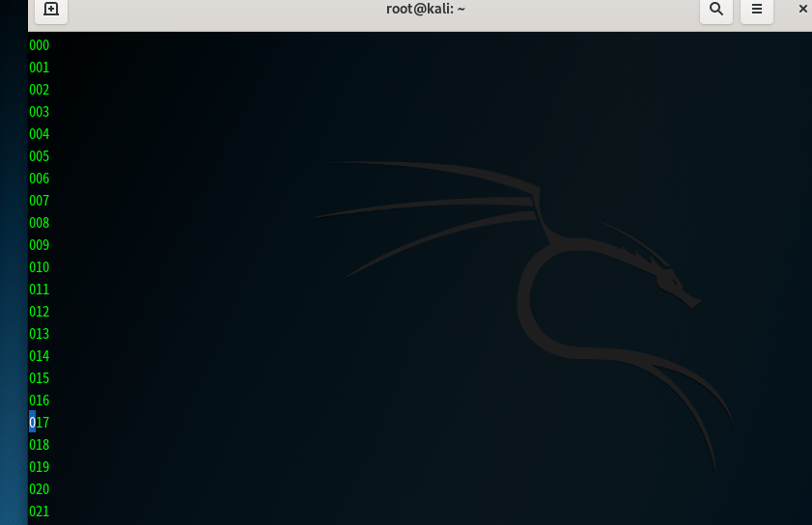812x525 pixels.
Task: Click the line labeled 002
Action: pyautogui.click(x=40, y=90)
